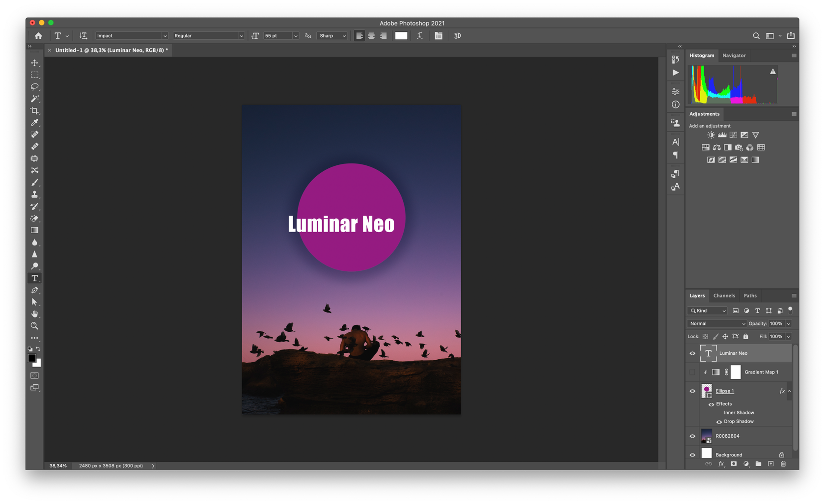Hide the R0062604 layer
The width and height of the screenshot is (825, 504).
click(x=692, y=436)
